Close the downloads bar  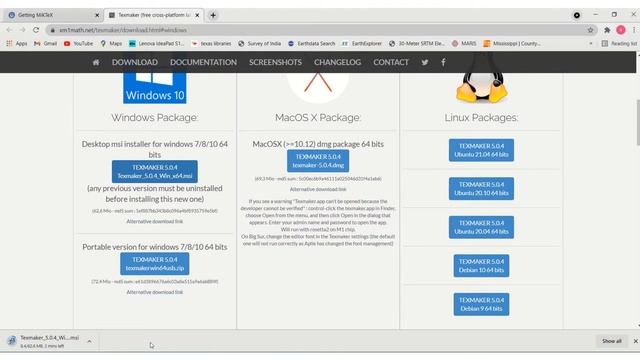click(635, 341)
